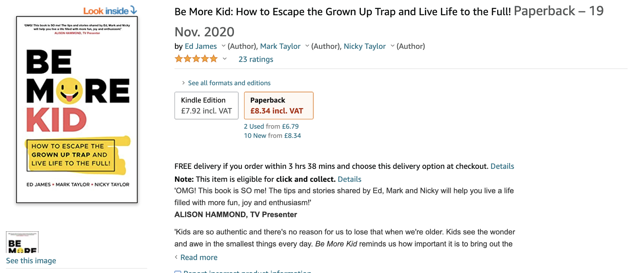Expand the dropdown next to Ed James
Viewport: 644px width, 273px height.
pos(223,46)
